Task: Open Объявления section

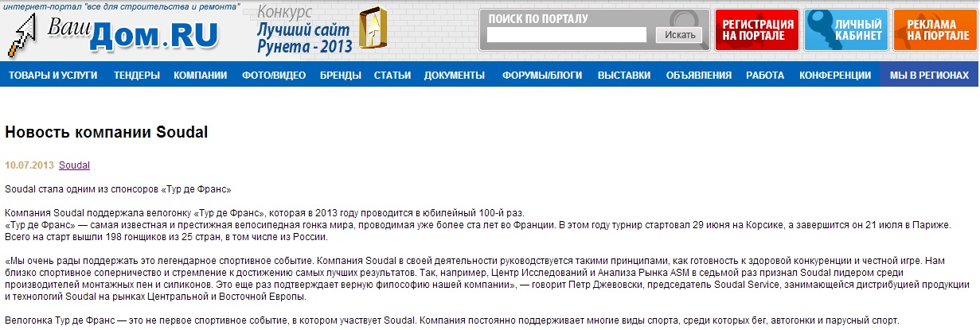Action: pyautogui.click(x=698, y=76)
